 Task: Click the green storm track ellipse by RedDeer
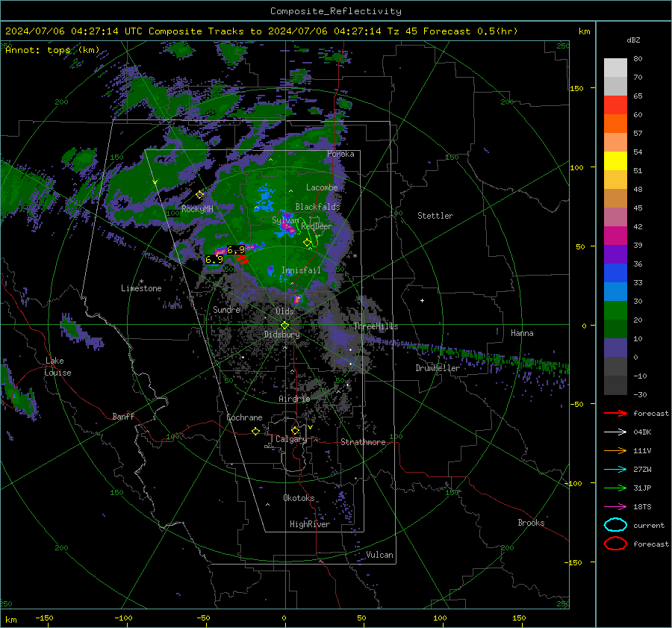click(x=308, y=233)
